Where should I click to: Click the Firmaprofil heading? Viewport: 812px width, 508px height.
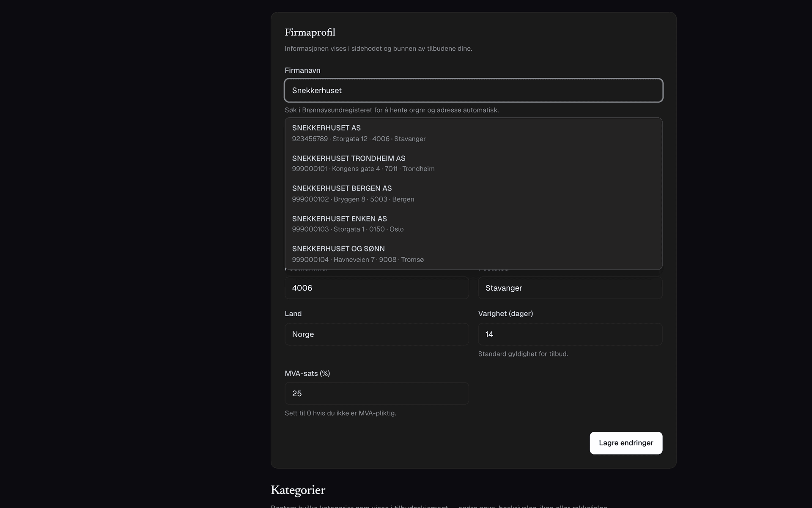[x=310, y=33]
